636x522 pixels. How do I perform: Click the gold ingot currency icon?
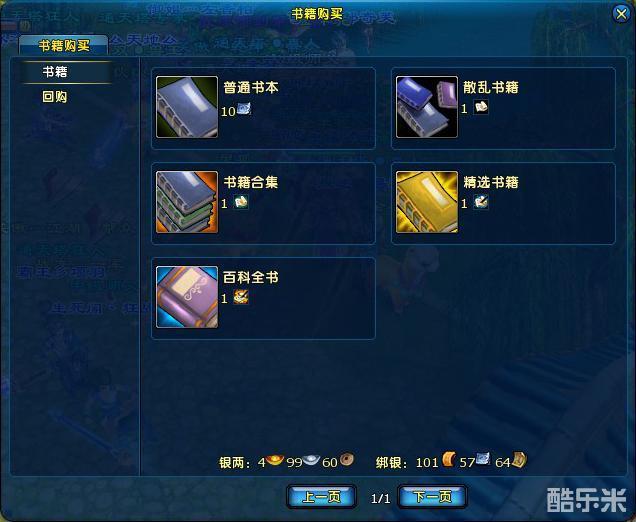tap(275, 460)
